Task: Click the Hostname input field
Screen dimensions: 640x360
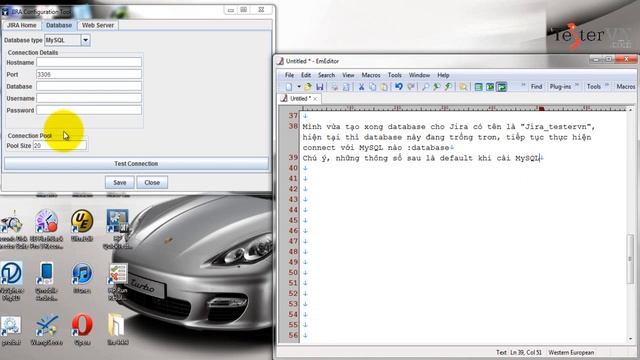Action: pyautogui.click(x=89, y=62)
